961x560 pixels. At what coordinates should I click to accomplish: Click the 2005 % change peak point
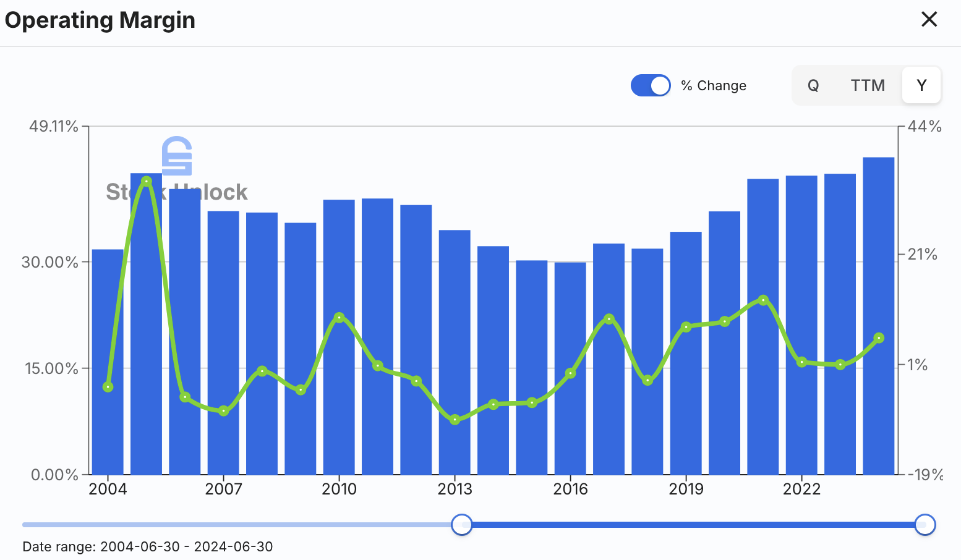pos(147,182)
